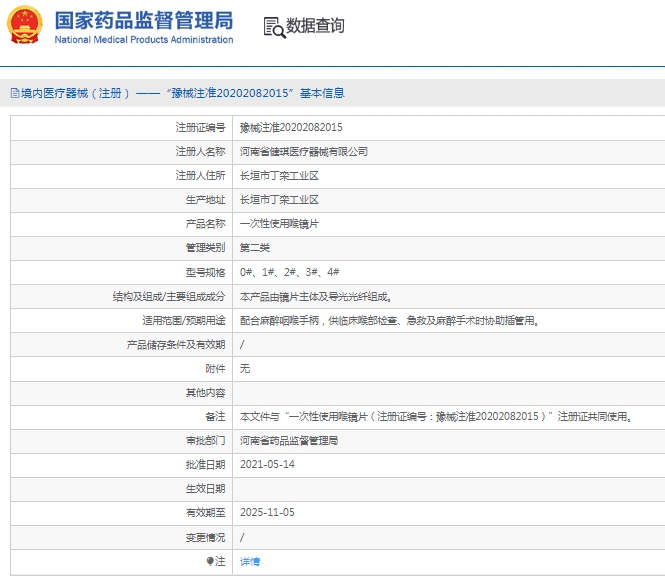The height and width of the screenshot is (581, 665).
Task: Click the 备注 value starting 本文件与
Action: pyautogui.click(x=436, y=416)
